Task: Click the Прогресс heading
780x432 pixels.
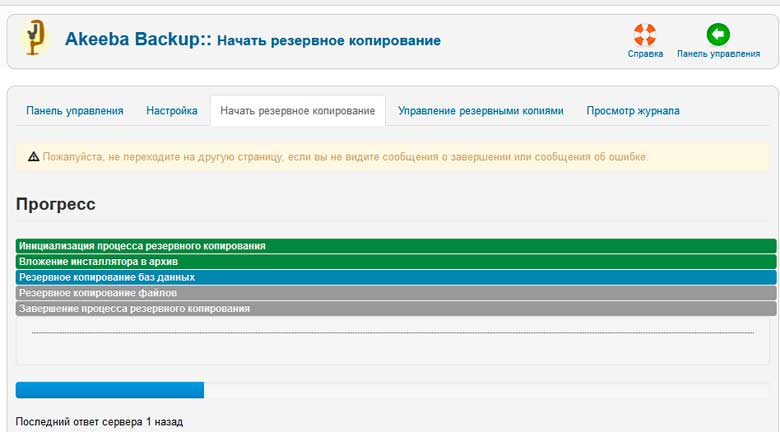Action: pos(56,204)
